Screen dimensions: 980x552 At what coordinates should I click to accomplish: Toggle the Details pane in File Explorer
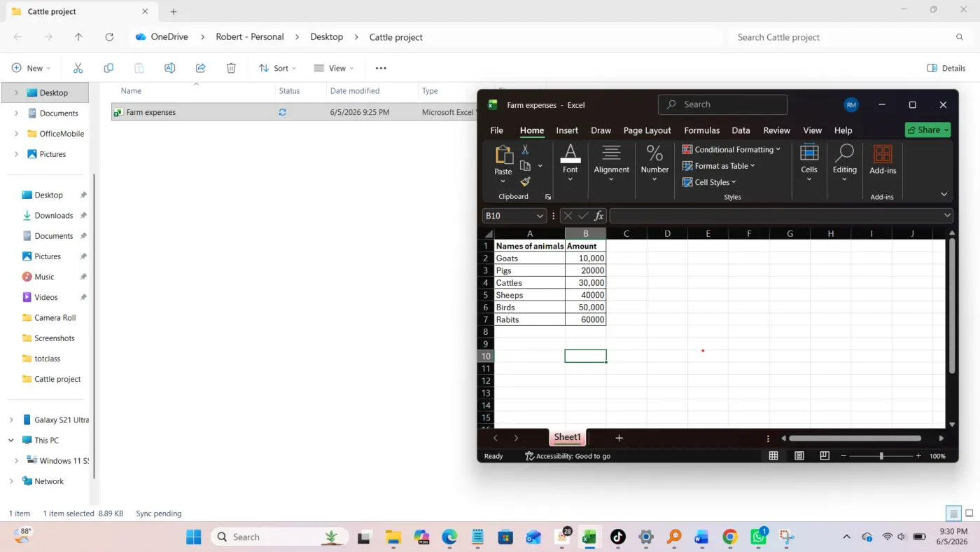click(946, 68)
